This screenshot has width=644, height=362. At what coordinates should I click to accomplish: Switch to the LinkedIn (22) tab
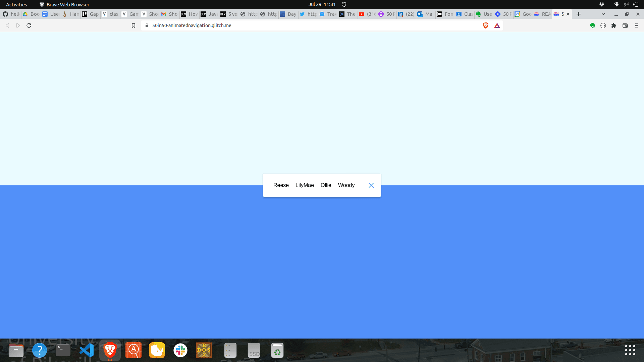coord(406,14)
